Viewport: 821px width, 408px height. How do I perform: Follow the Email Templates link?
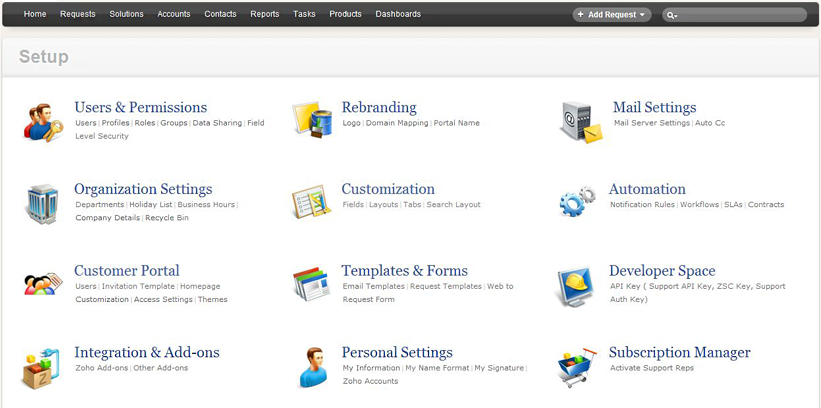click(x=373, y=287)
